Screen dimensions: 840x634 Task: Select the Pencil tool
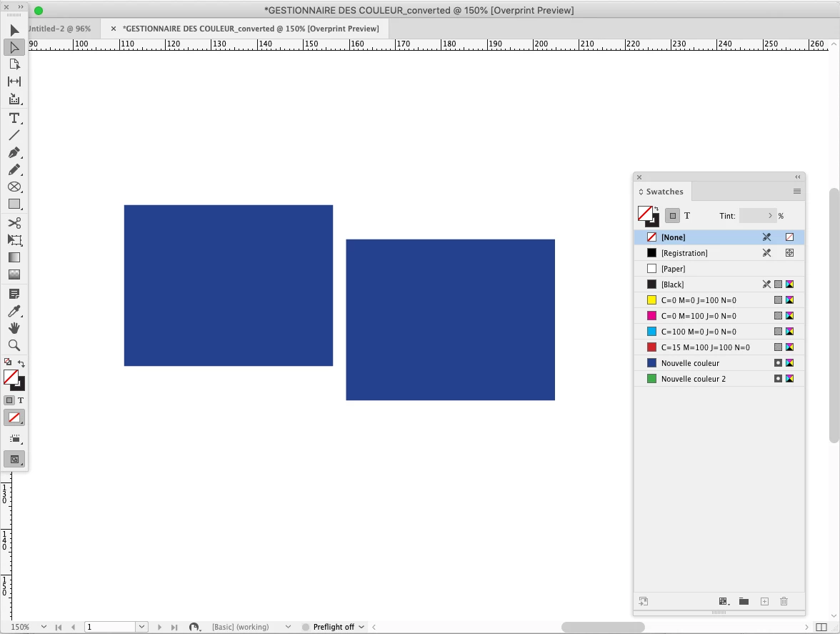point(14,170)
